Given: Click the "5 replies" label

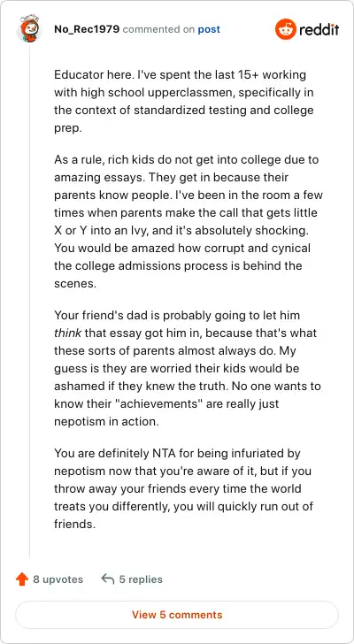Looking at the screenshot, I should tap(141, 579).
